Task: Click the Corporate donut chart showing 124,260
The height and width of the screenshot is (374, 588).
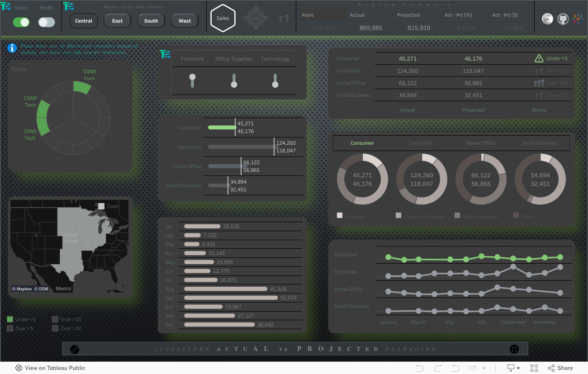Action: 422,179
